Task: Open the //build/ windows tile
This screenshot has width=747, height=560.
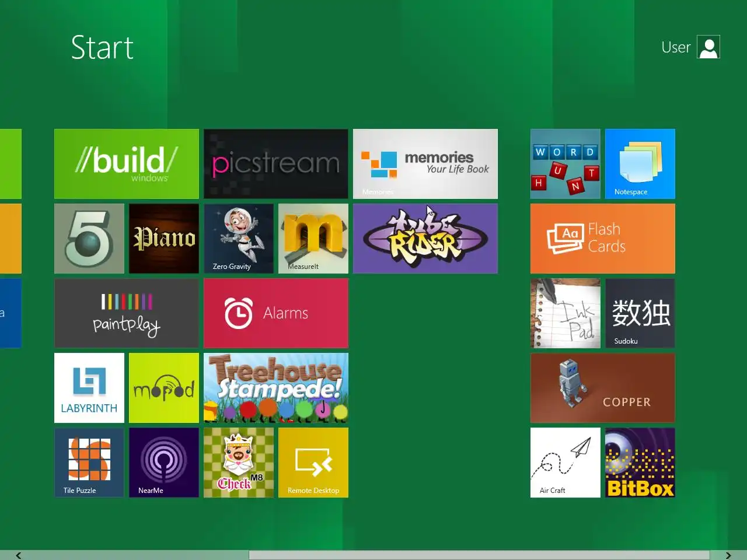Action: (x=127, y=164)
